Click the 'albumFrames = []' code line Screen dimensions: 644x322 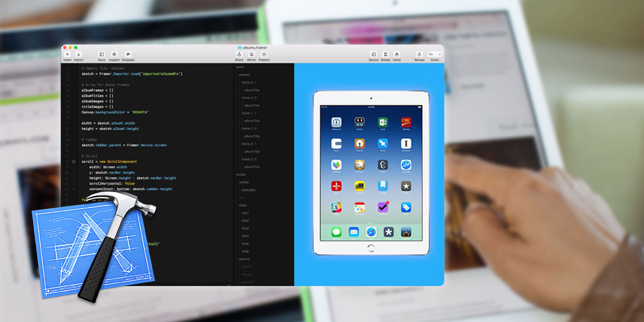(98, 90)
